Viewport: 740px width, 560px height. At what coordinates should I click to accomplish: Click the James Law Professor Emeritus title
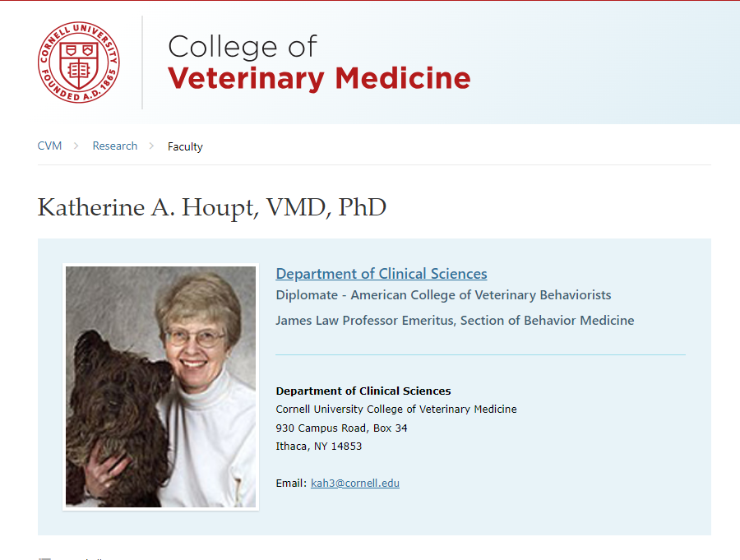[x=455, y=321]
